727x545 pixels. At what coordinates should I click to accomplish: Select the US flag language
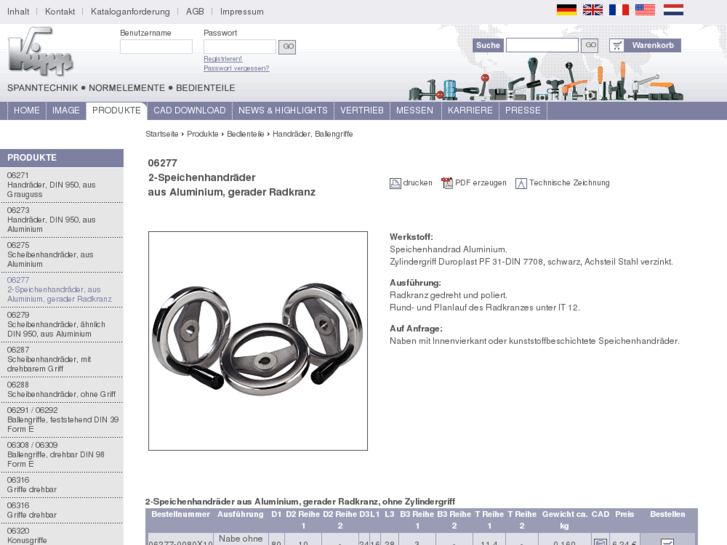[645, 10]
